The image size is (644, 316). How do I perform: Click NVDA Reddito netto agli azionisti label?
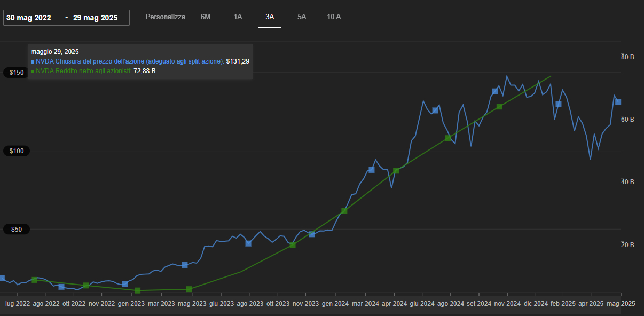(83, 70)
